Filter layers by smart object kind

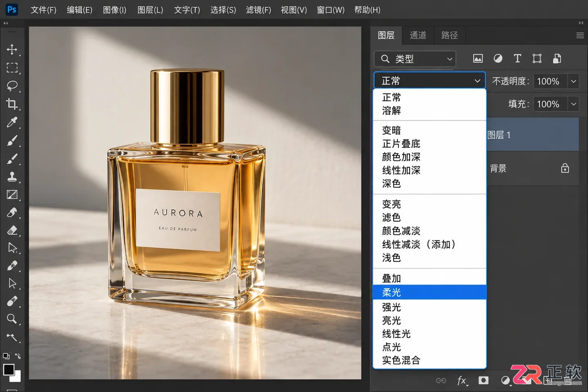point(557,59)
